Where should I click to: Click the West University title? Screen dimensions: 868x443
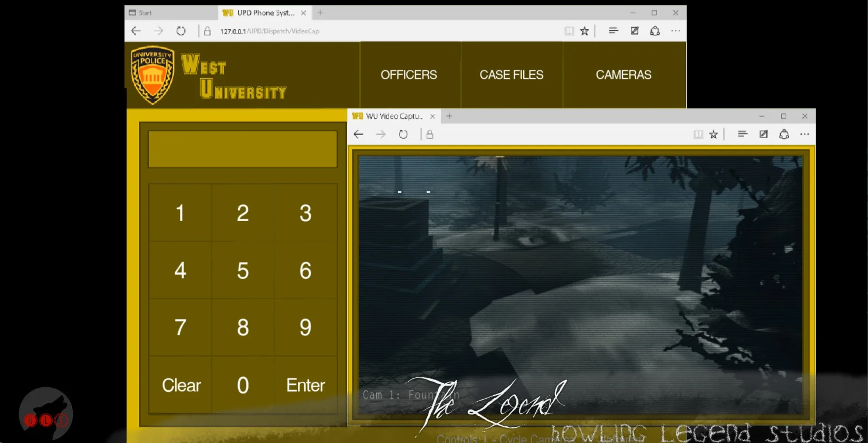point(233,76)
